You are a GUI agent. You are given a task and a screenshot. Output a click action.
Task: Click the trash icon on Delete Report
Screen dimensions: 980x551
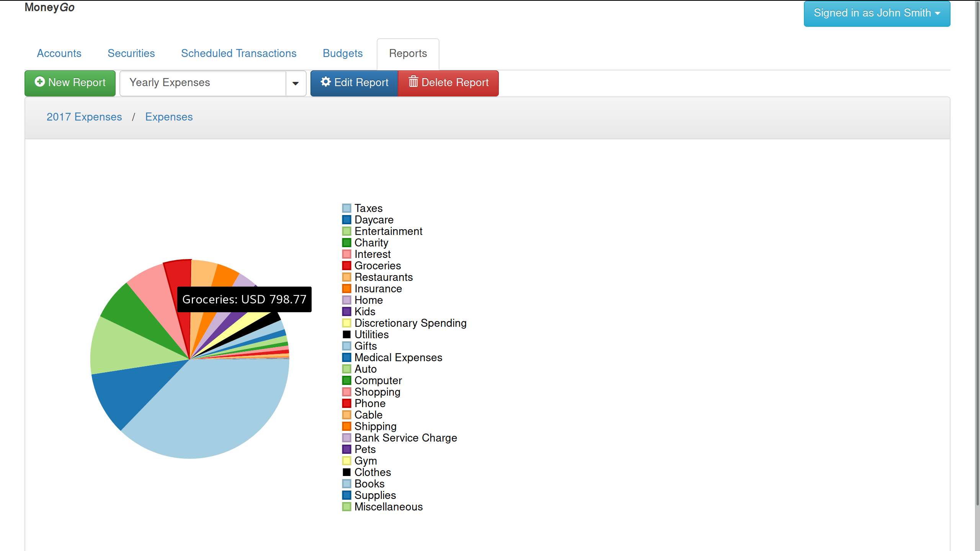coord(413,82)
